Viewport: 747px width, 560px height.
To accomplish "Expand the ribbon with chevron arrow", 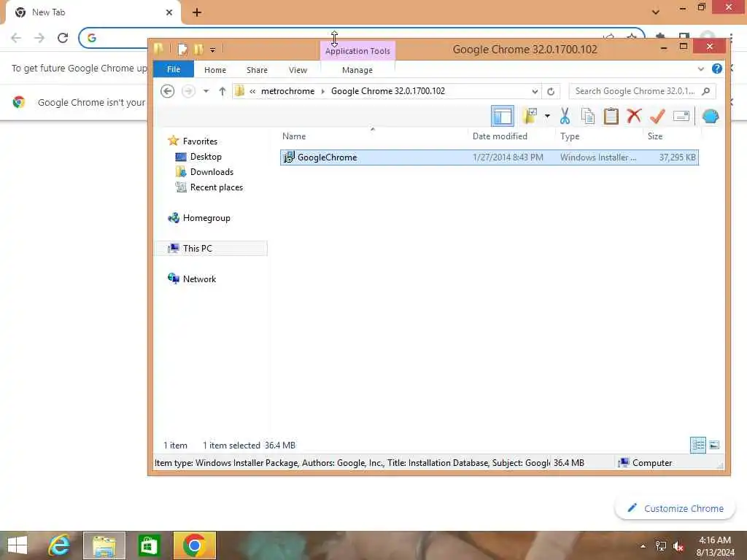I will (x=701, y=69).
